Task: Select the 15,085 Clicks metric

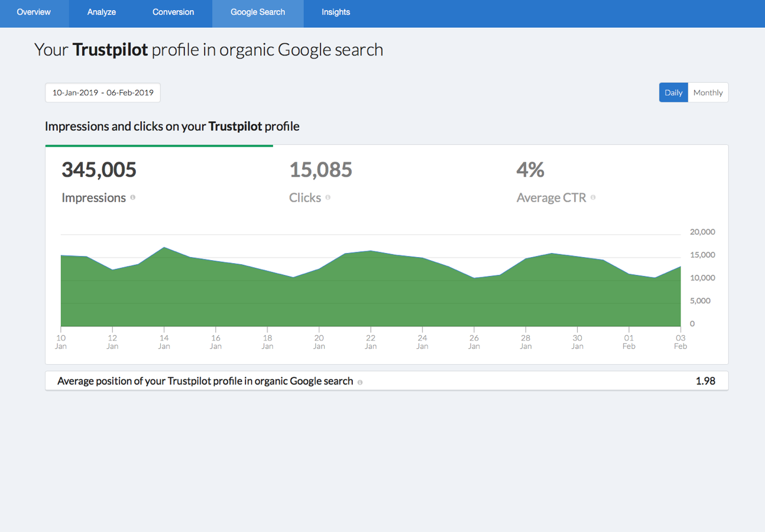Action: [x=387, y=183]
